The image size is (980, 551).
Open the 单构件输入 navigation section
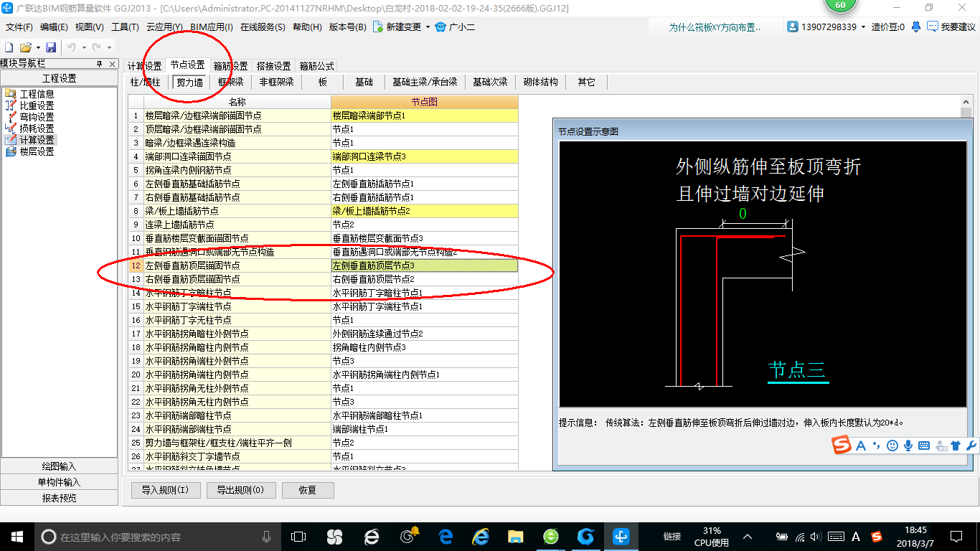tap(59, 482)
